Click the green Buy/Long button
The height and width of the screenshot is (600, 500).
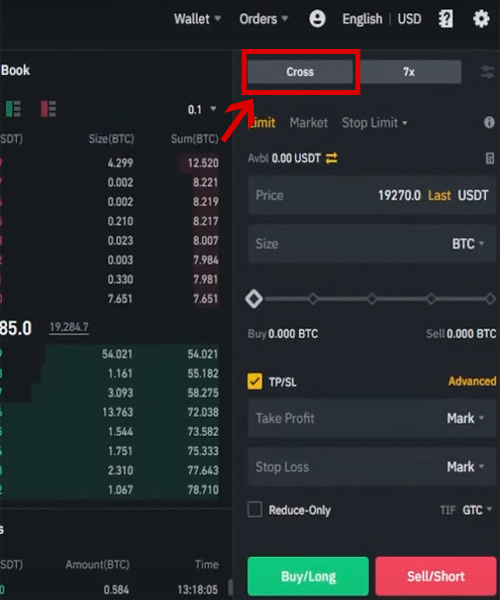pyautogui.click(x=308, y=576)
